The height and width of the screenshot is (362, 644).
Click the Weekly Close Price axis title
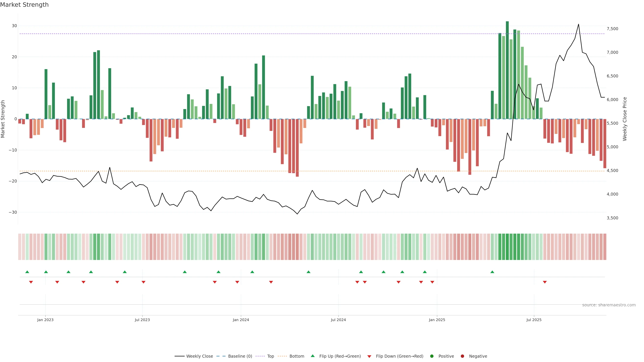pos(625,119)
